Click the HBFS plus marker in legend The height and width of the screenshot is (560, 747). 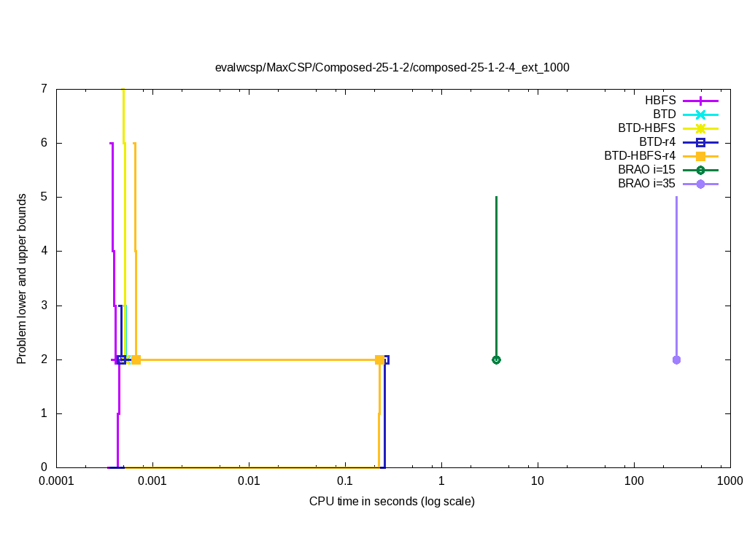[x=700, y=101]
